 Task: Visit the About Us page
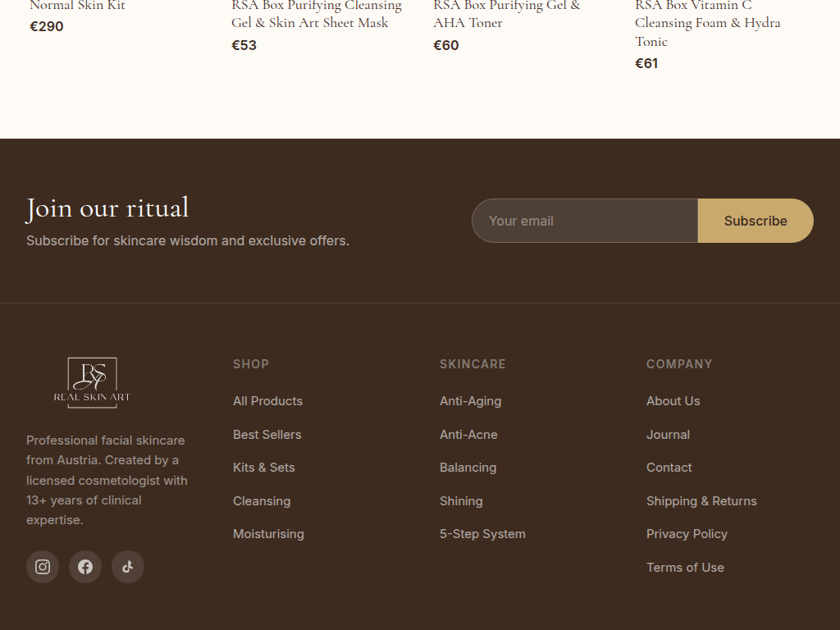click(673, 401)
